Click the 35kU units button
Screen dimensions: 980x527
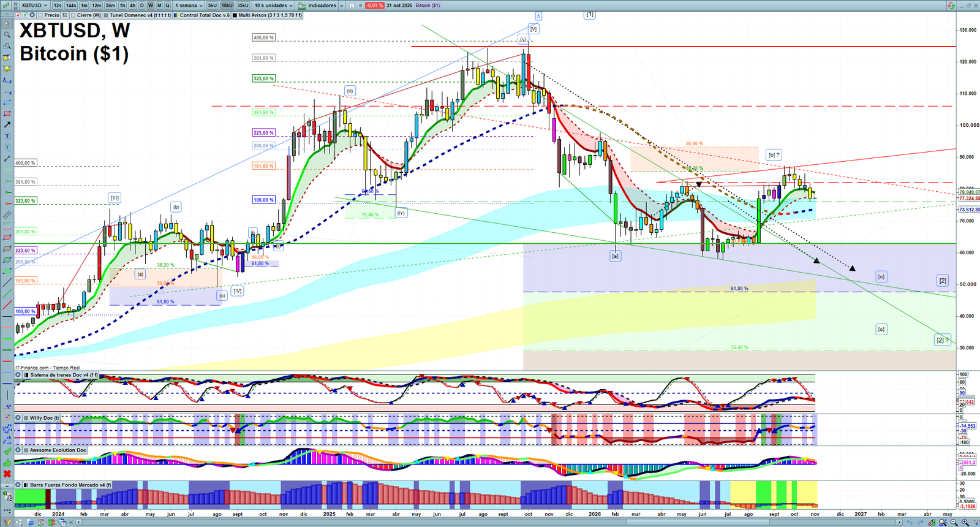[243, 6]
